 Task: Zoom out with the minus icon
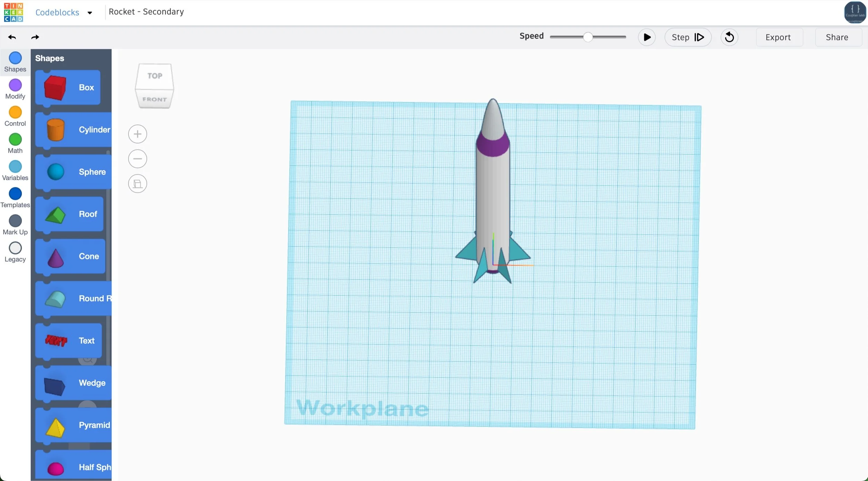tap(138, 159)
